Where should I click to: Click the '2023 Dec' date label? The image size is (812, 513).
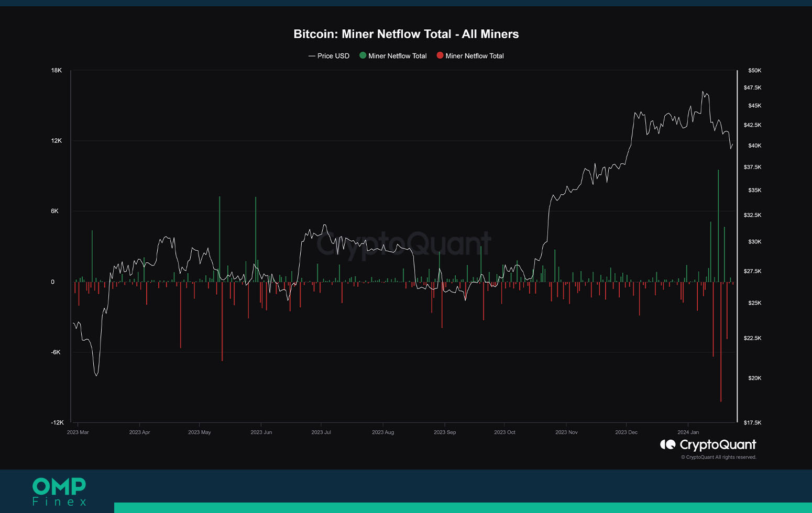click(x=627, y=432)
